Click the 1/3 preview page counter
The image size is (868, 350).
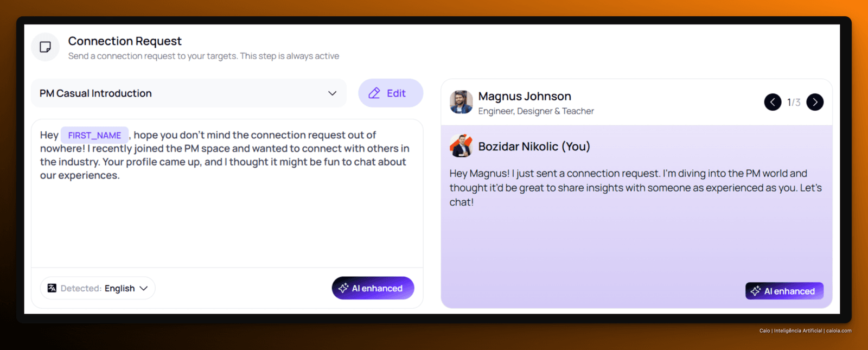(794, 102)
